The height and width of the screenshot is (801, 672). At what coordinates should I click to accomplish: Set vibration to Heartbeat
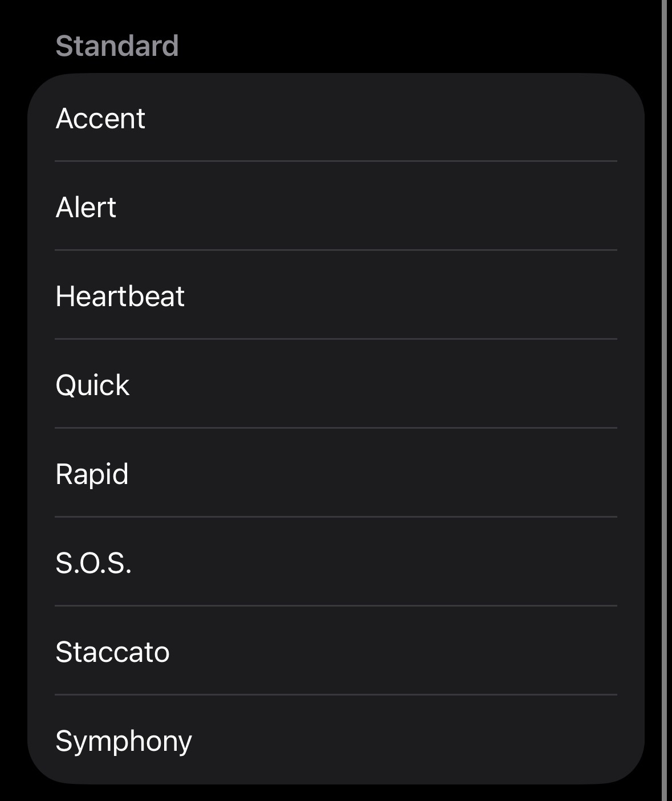click(336, 296)
